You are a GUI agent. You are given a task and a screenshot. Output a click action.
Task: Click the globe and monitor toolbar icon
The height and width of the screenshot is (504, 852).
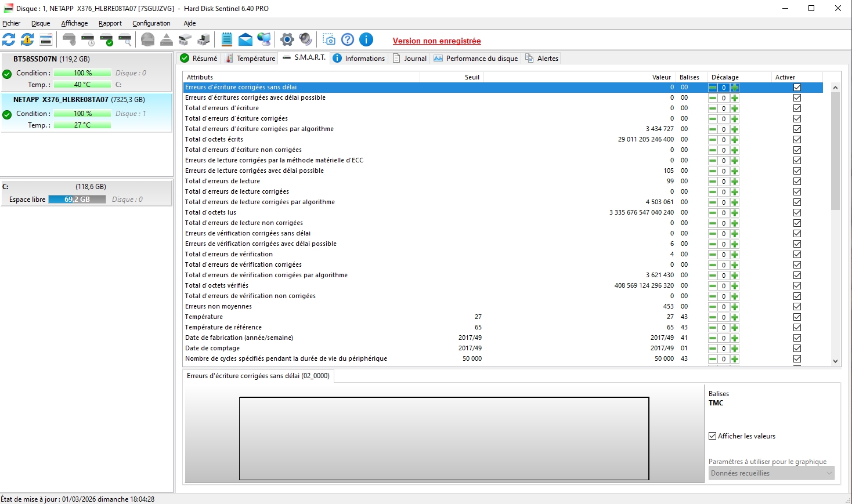(x=264, y=39)
